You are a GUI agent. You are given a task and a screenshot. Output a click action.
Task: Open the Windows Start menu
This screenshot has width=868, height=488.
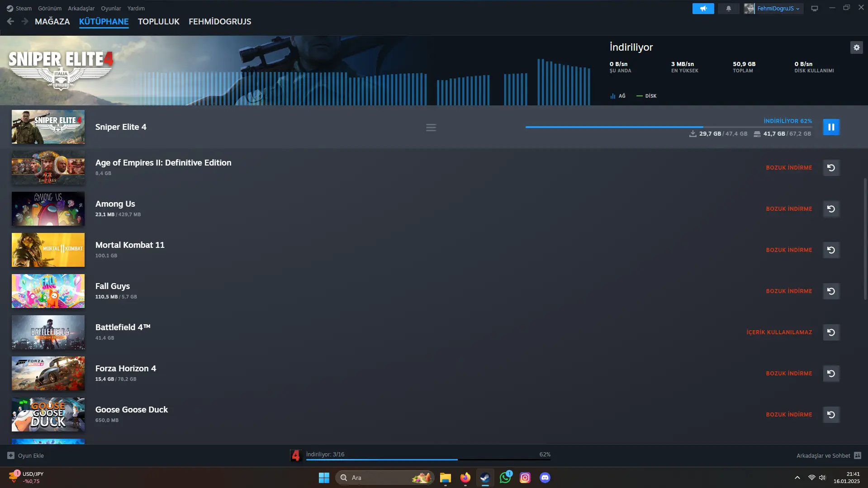point(324,478)
